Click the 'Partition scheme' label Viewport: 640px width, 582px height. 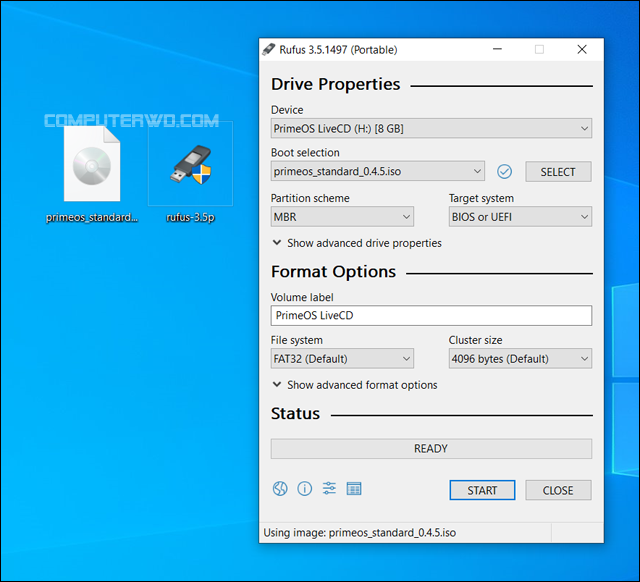(310, 198)
